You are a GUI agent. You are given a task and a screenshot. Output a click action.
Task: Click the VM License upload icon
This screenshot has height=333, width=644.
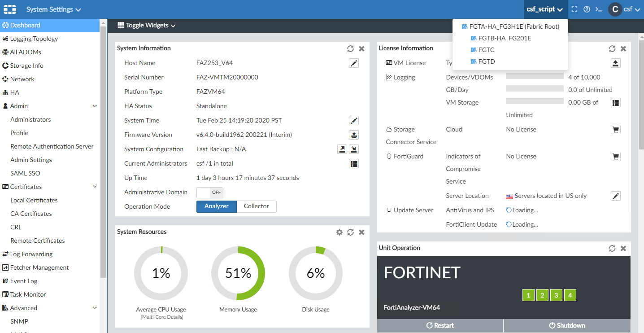pos(616,63)
